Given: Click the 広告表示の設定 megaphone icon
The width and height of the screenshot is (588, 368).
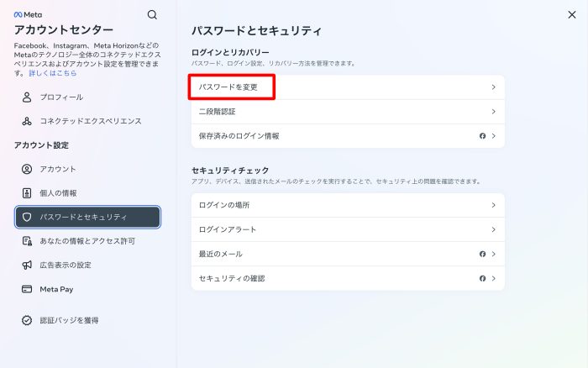Looking at the screenshot, I should [27, 265].
